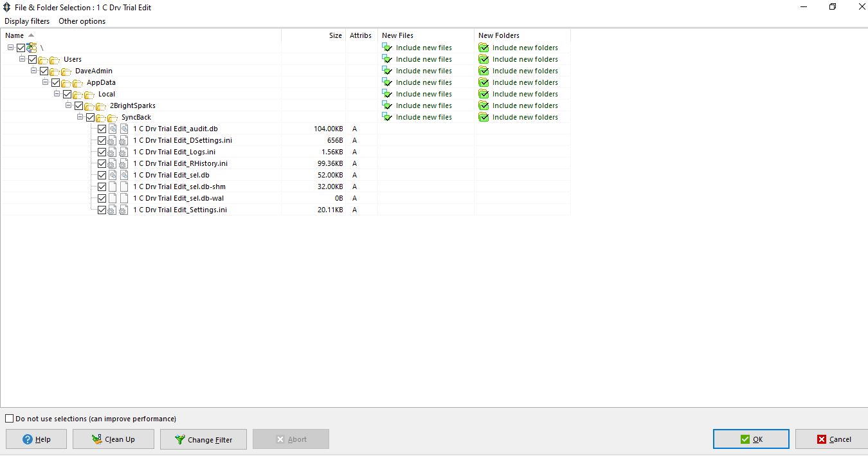This screenshot has height=456, width=868.
Task: Click the new files icon in Users row
Action: tap(387, 59)
